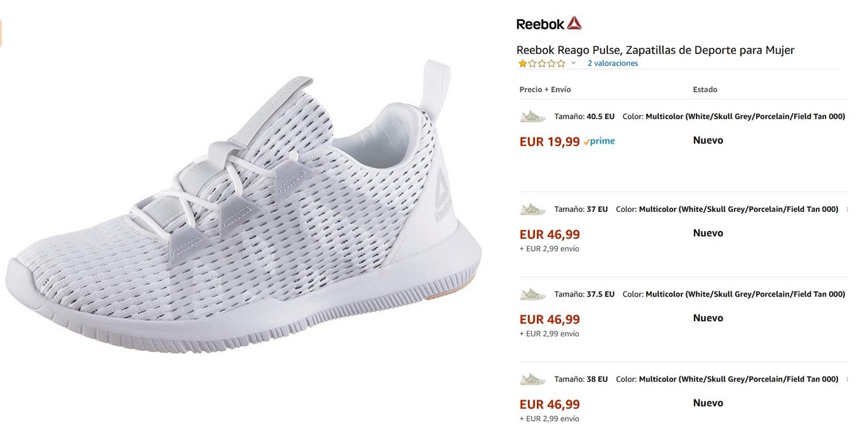The image size is (868, 444).
Task: Open shoe thumbnail for size 38 EU
Action: pyautogui.click(x=532, y=379)
